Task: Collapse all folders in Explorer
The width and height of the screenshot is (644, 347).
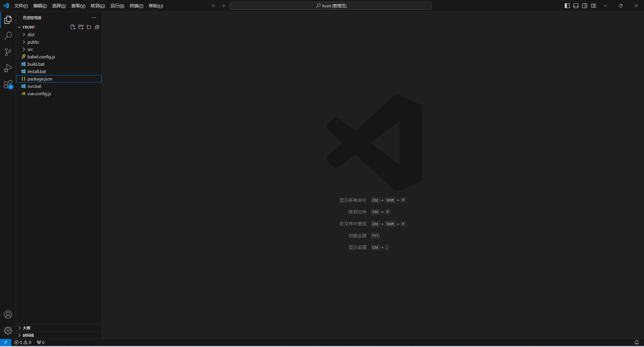Action: (x=97, y=27)
